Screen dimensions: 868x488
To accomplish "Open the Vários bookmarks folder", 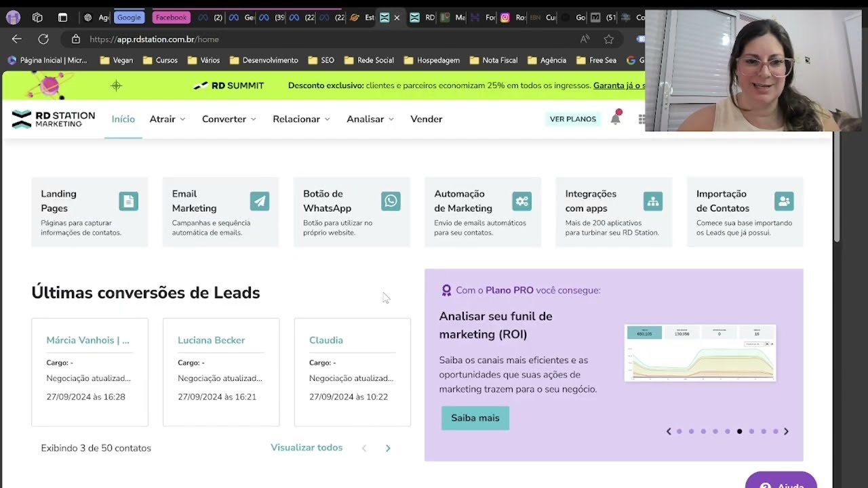I will click(203, 60).
